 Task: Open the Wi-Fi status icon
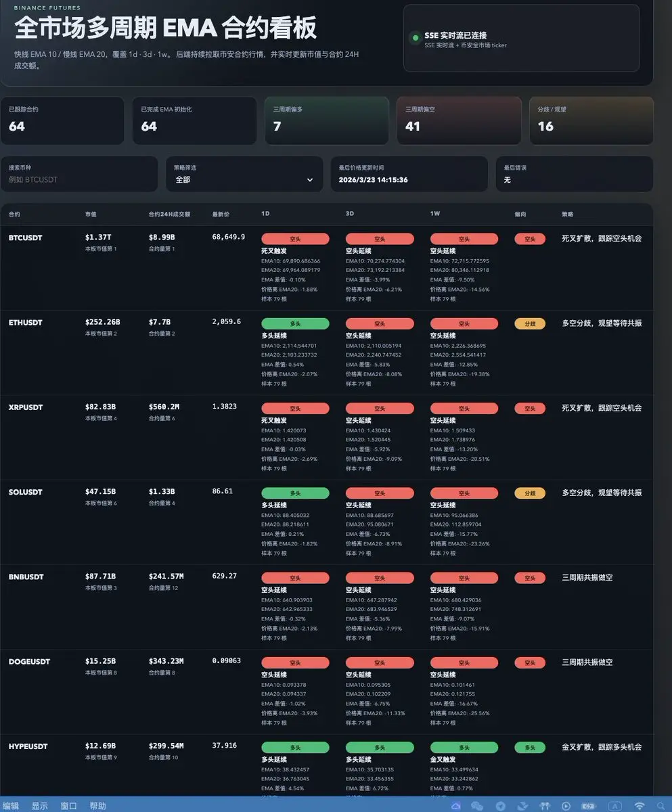640,806
